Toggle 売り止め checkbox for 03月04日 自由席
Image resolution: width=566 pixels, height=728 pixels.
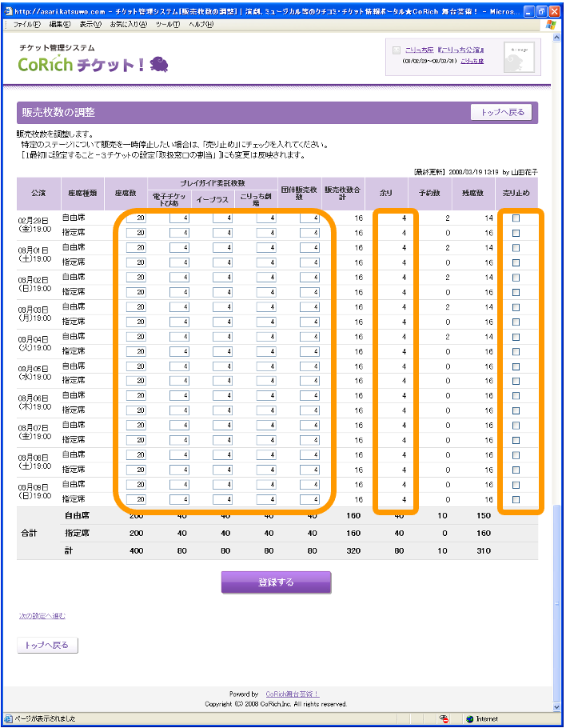516,337
